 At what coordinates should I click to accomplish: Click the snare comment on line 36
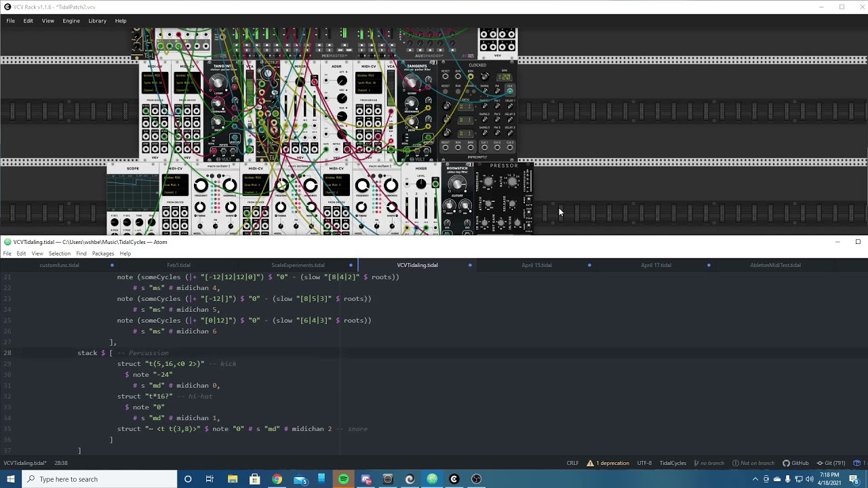(351, 429)
